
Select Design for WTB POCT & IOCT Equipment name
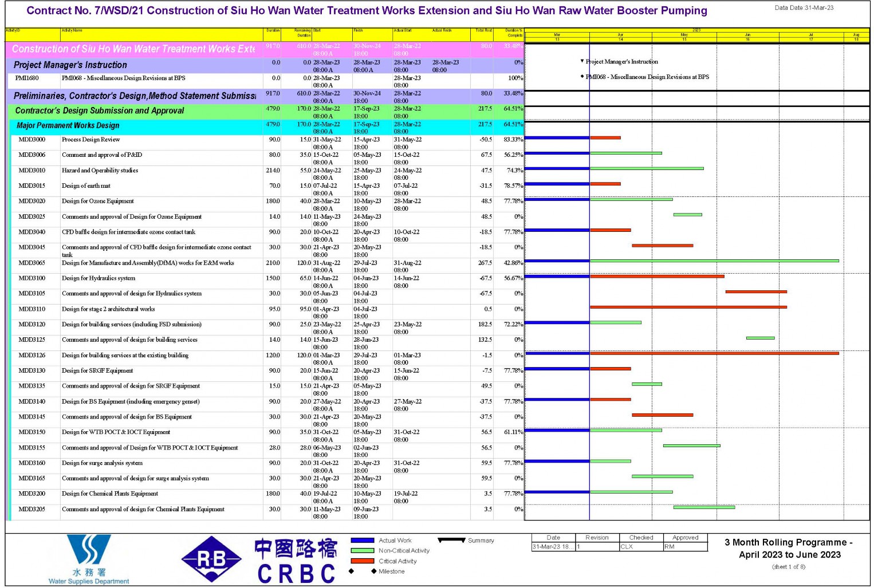click(116, 432)
